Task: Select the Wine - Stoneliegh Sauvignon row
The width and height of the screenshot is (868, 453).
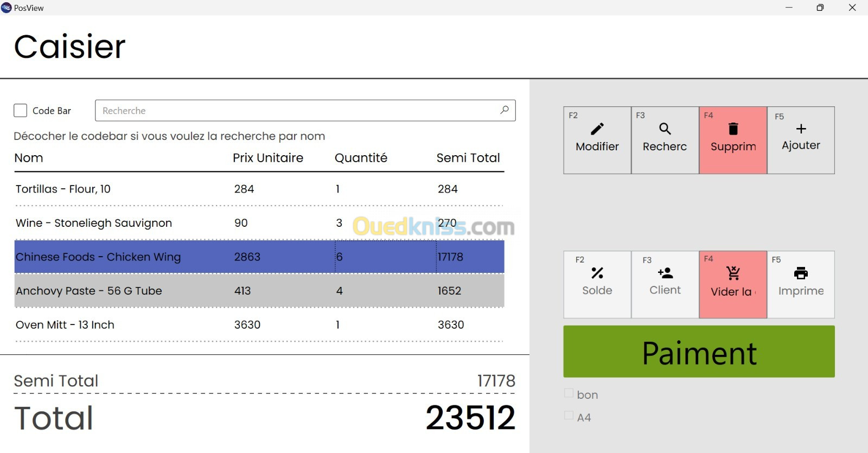Action: tap(259, 223)
